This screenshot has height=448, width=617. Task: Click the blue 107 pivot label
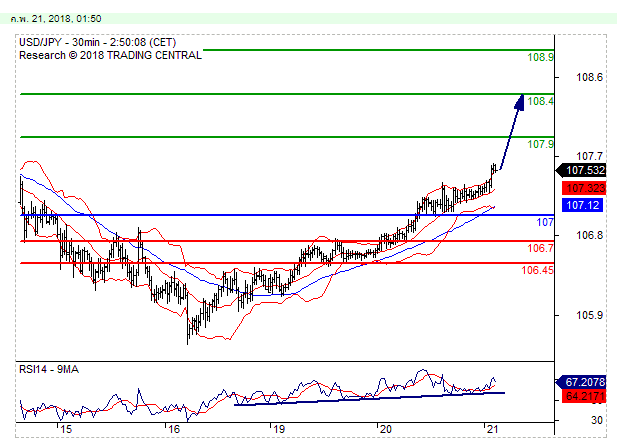545,222
